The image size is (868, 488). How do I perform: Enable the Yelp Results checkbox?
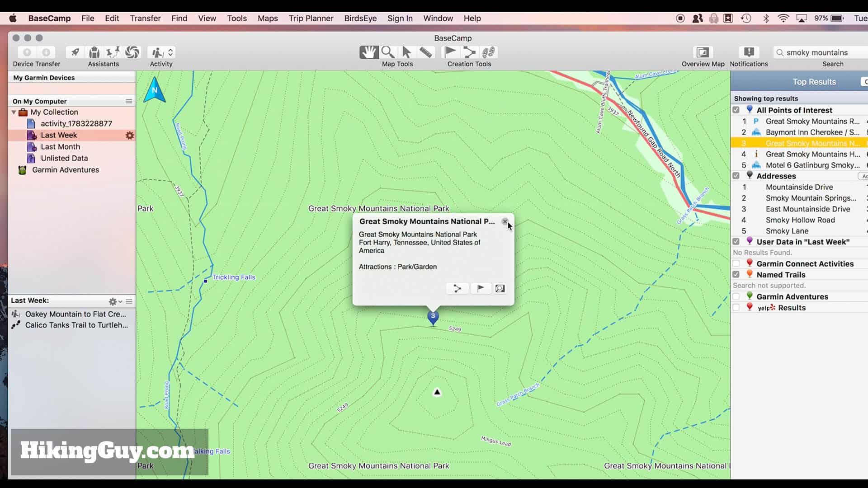(736, 308)
